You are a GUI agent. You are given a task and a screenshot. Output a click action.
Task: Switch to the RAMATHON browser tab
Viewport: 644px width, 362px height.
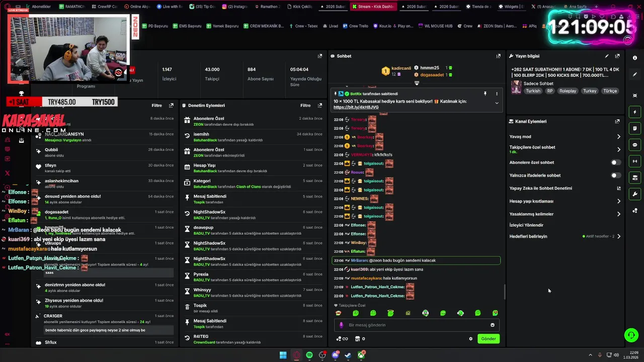point(71,7)
